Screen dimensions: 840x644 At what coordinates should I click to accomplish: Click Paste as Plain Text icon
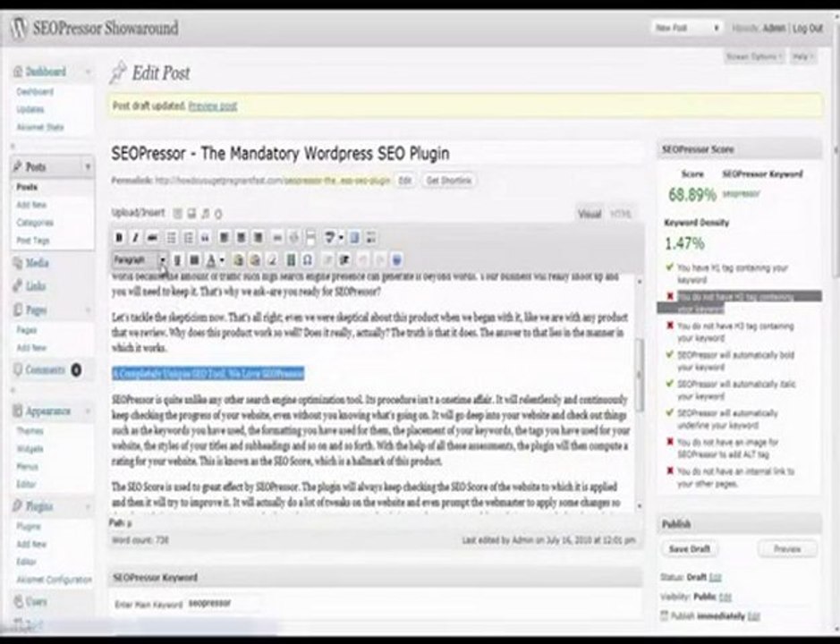(238, 260)
